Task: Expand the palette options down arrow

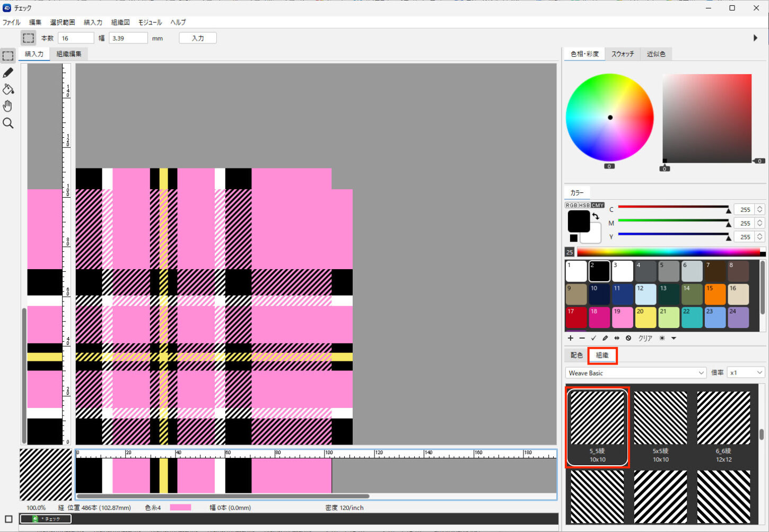Action: pos(674,338)
